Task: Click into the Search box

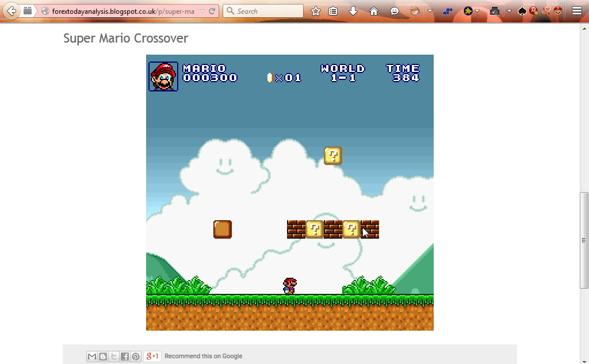Action: [263, 12]
